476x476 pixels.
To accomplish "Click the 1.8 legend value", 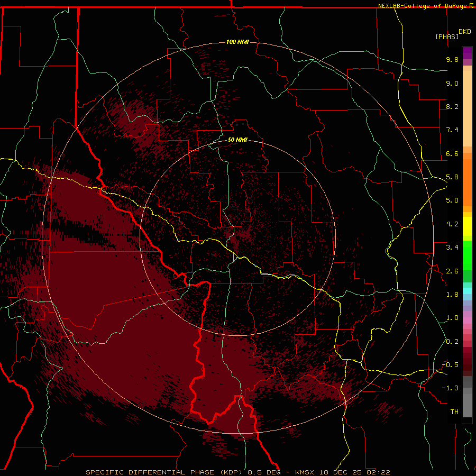I will pos(452,295).
